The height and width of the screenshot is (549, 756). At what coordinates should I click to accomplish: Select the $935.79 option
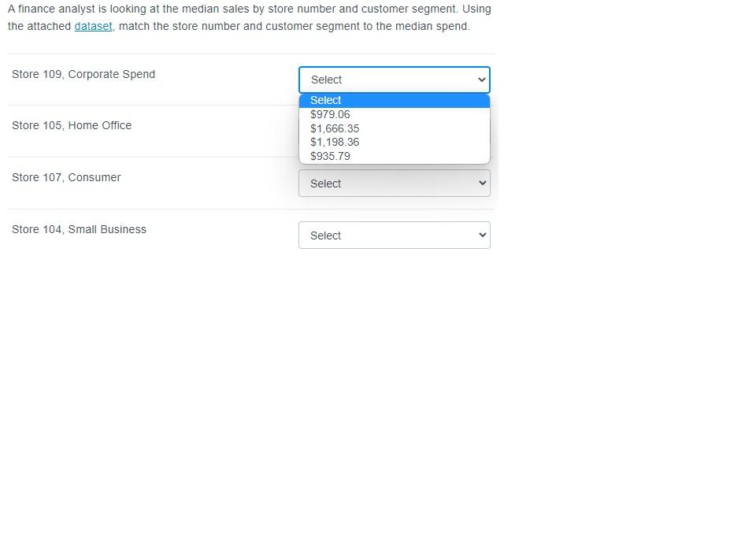pos(330,156)
